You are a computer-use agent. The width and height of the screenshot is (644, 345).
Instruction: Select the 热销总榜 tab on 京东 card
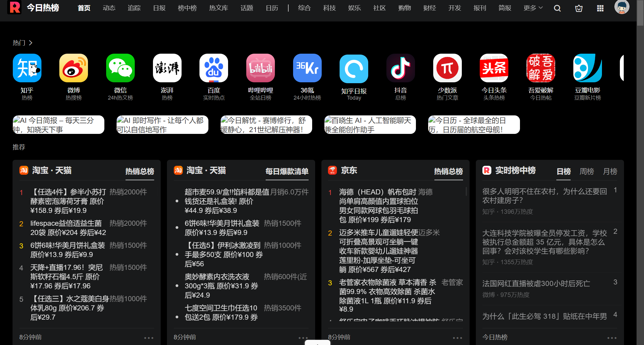coord(448,171)
